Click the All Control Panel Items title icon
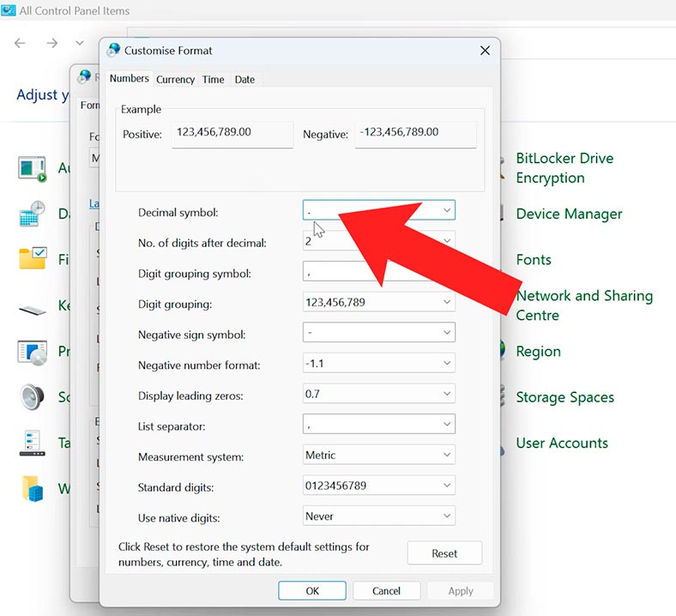 (x=9, y=9)
